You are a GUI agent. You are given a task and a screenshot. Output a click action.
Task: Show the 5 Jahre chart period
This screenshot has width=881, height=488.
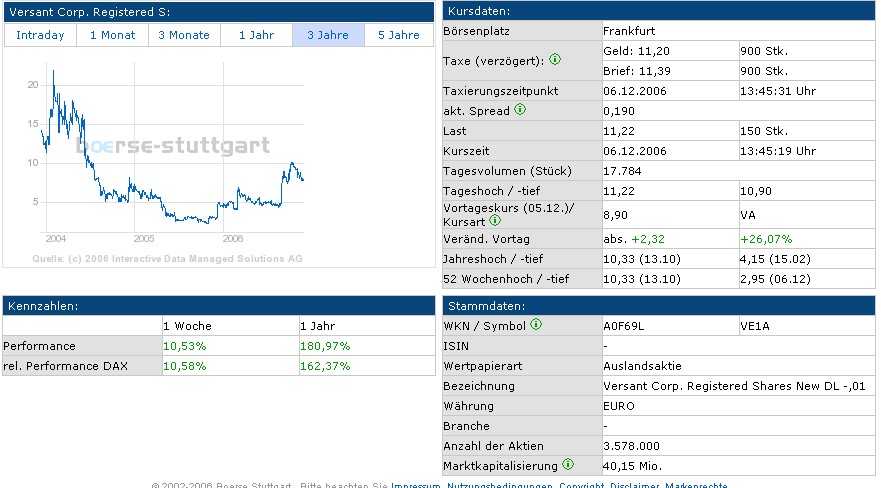point(399,35)
